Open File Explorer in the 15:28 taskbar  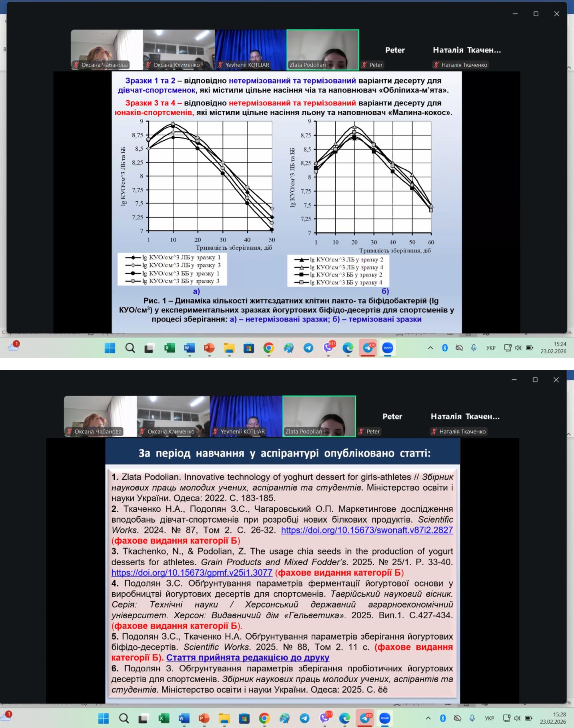[x=224, y=718]
